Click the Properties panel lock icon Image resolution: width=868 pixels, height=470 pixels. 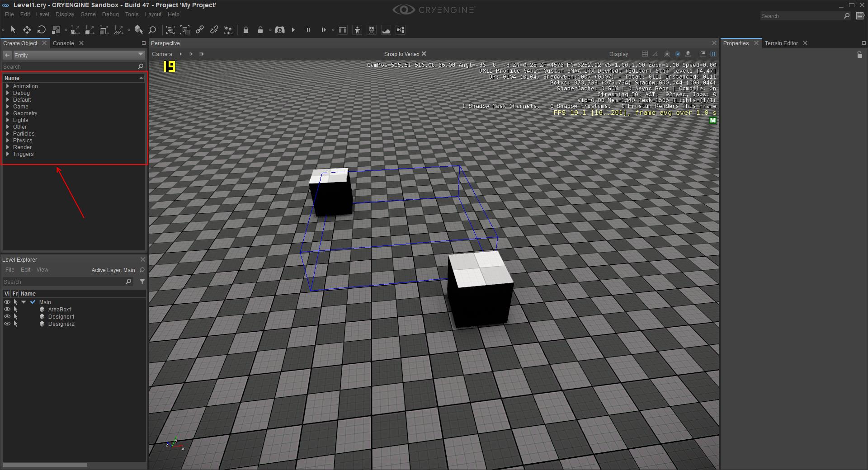859,55
